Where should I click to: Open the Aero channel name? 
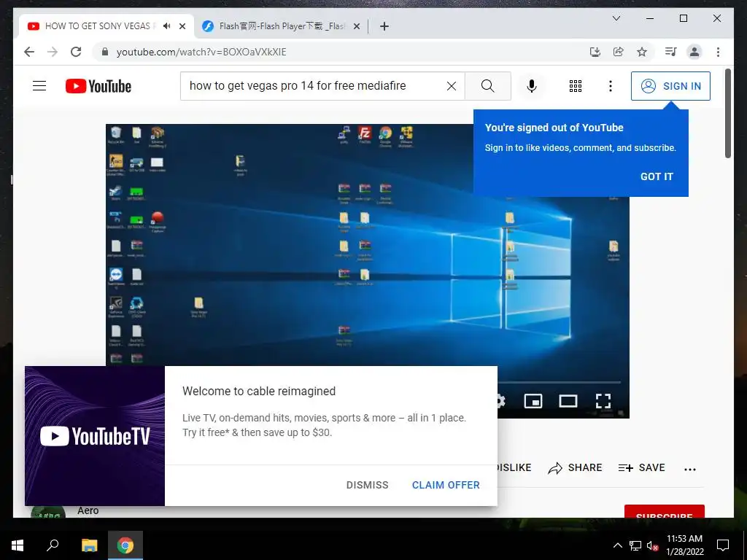(88, 510)
